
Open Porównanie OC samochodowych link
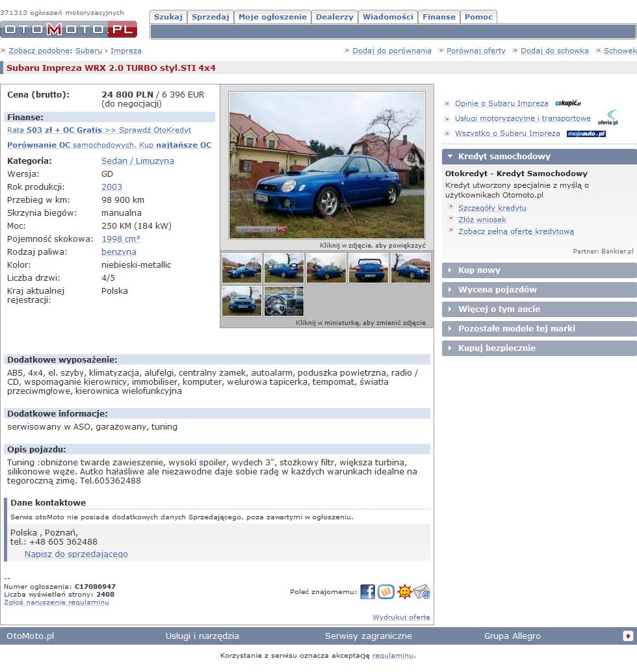pos(109,146)
